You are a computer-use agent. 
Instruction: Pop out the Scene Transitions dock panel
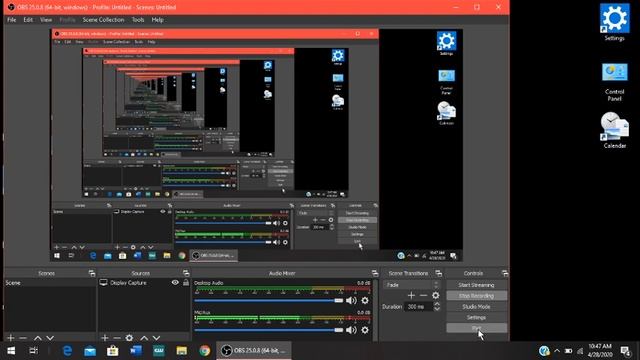point(438,273)
